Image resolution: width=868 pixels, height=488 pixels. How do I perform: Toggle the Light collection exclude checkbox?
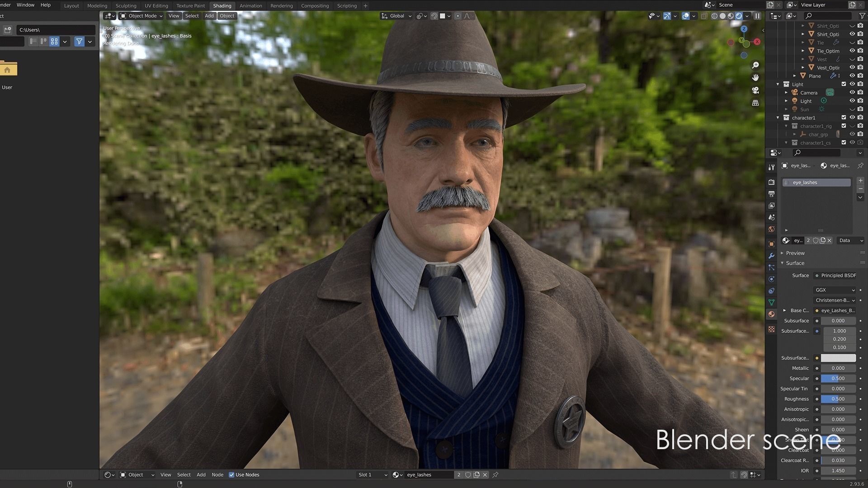844,84
